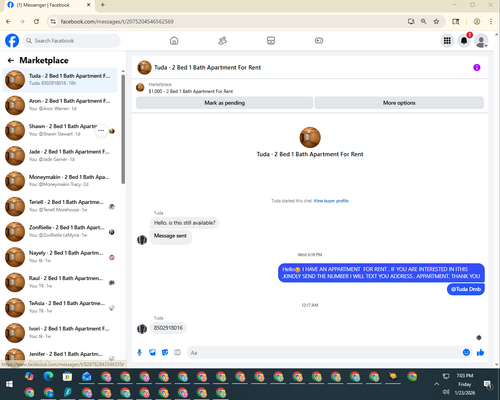Open the emoji picker
Viewport: 500px width, 400px height.
[x=466, y=352]
